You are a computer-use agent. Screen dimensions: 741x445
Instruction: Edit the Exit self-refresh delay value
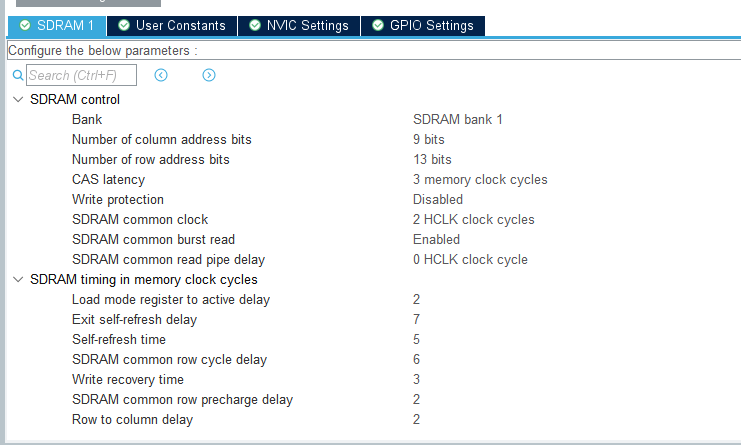(x=416, y=319)
